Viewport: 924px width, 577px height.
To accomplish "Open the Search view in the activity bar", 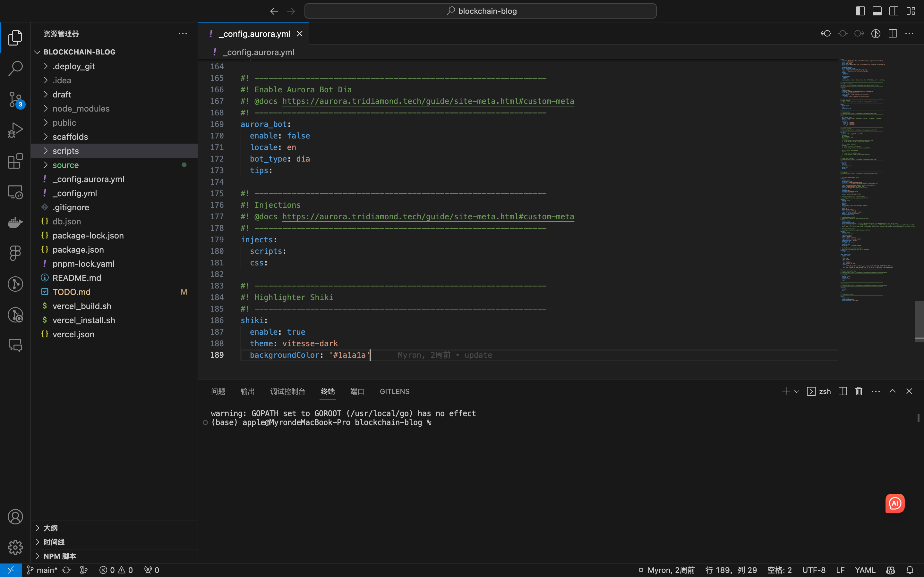I will (15, 68).
